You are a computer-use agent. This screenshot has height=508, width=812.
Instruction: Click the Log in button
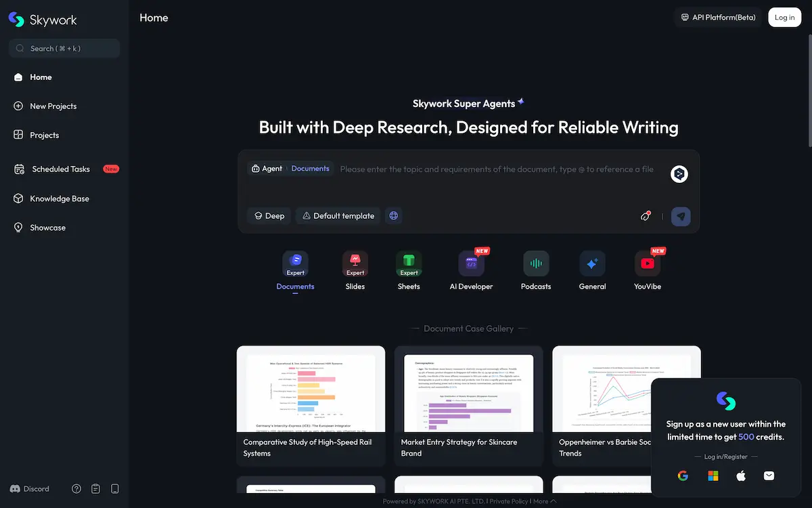tap(785, 18)
